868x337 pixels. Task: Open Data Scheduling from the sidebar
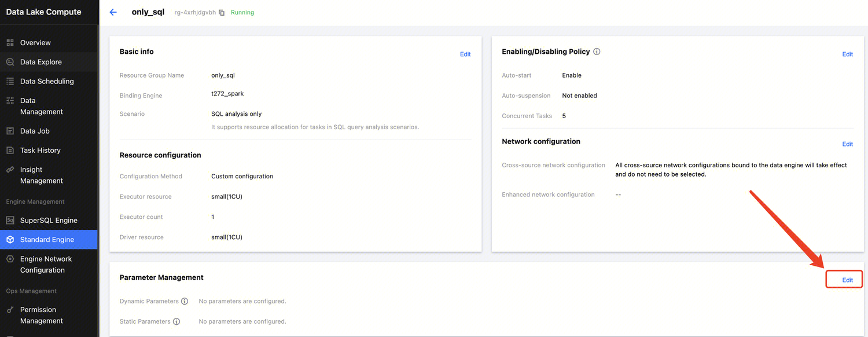(47, 81)
